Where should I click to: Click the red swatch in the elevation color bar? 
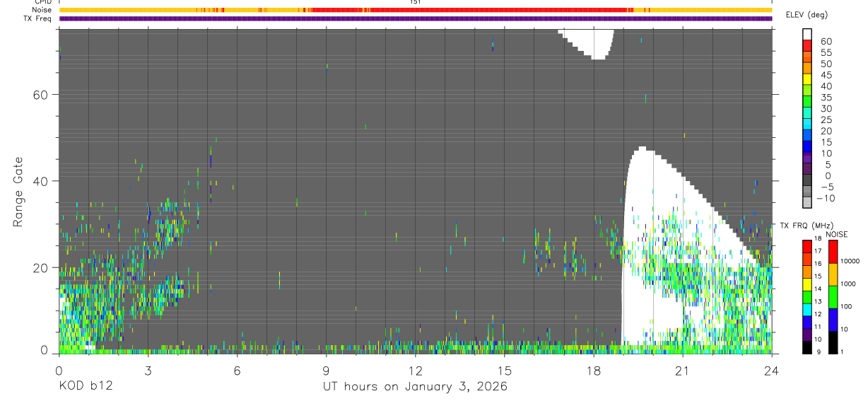[x=807, y=45]
